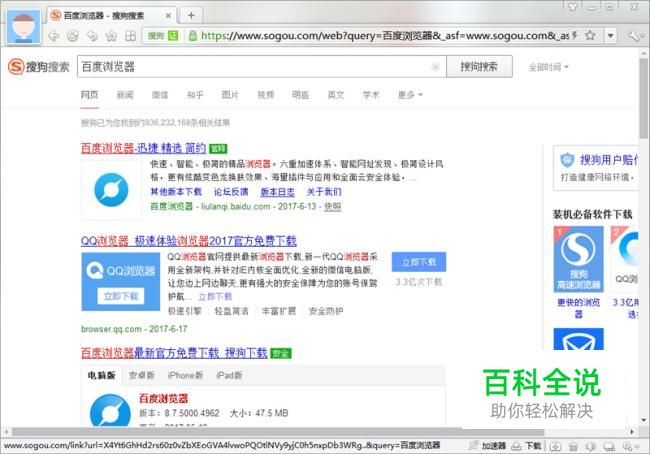Screen dimensions: 650x454
Task: Click the red 百度浏览器 software name
Action: [x=164, y=398]
